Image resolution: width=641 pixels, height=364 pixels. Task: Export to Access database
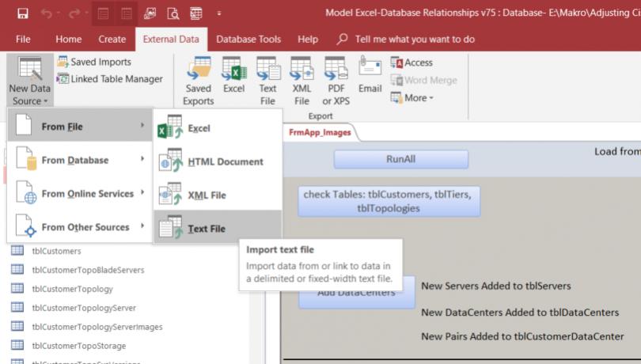pyautogui.click(x=412, y=63)
